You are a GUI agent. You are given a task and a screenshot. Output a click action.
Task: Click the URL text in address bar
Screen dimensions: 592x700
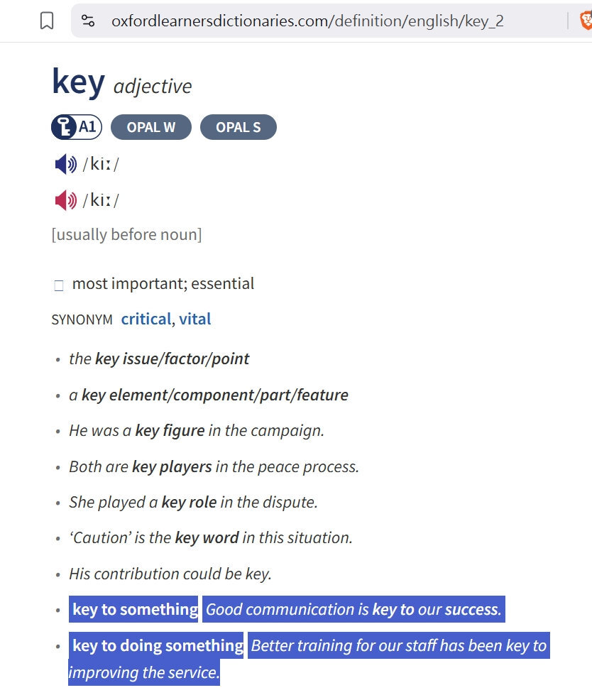click(x=307, y=21)
